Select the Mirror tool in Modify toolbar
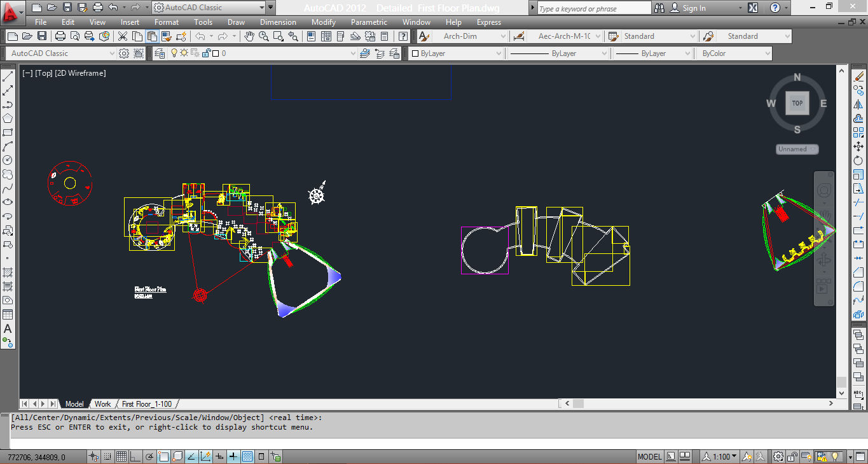The height and width of the screenshot is (464, 868). 858,105
